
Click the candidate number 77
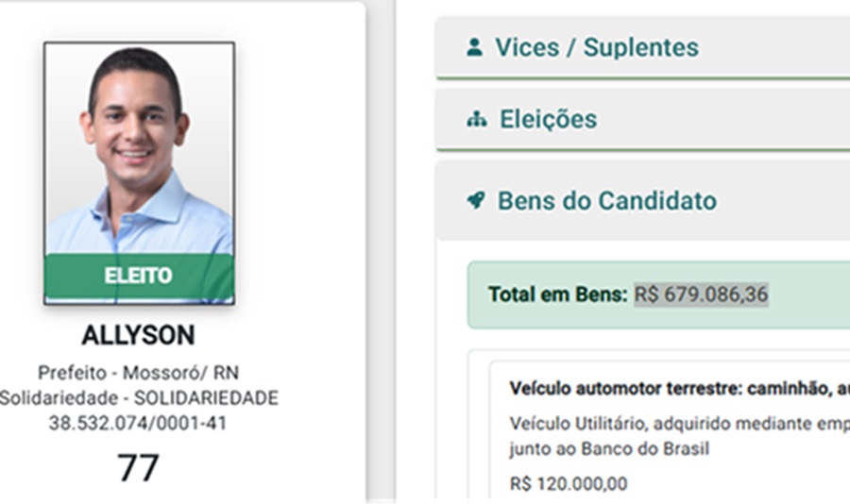click(138, 468)
